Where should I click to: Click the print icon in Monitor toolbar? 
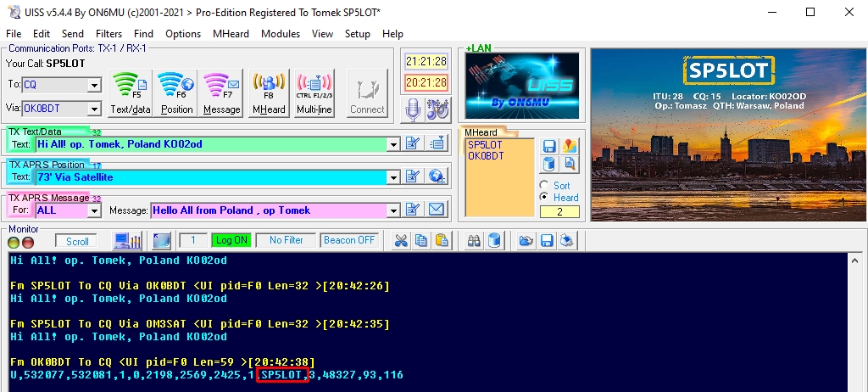(567, 241)
